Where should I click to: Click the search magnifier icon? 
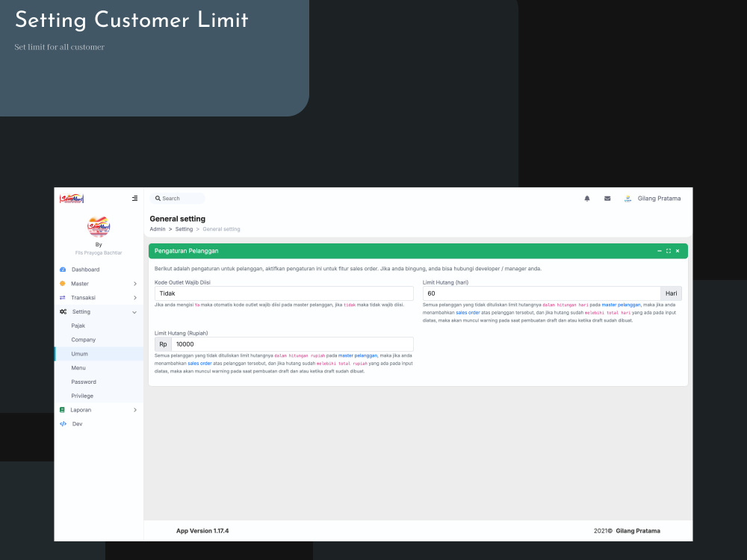point(158,199)
